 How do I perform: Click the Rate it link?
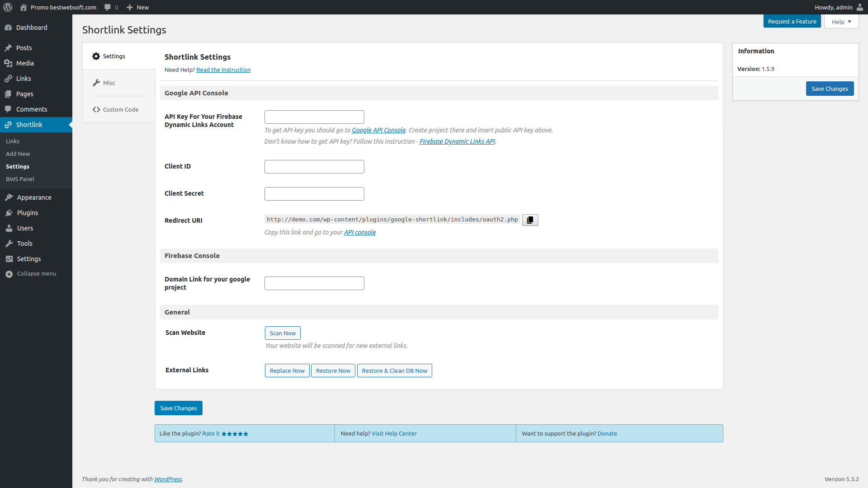(x=211, y=433)
